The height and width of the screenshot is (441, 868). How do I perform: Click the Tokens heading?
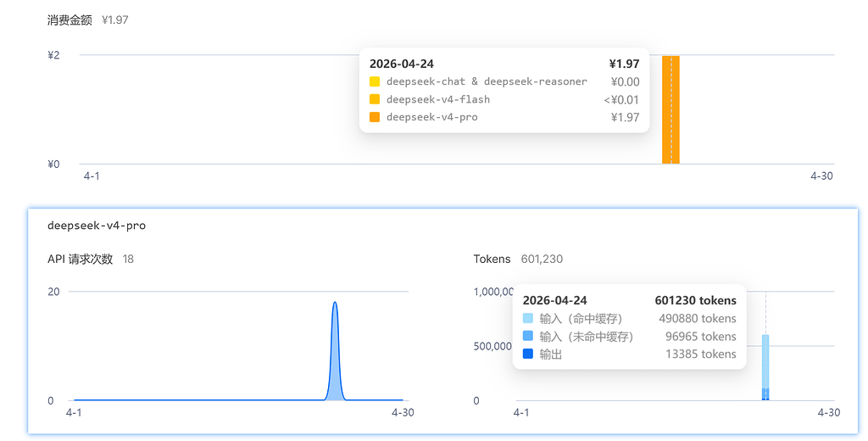click(492, 259)
